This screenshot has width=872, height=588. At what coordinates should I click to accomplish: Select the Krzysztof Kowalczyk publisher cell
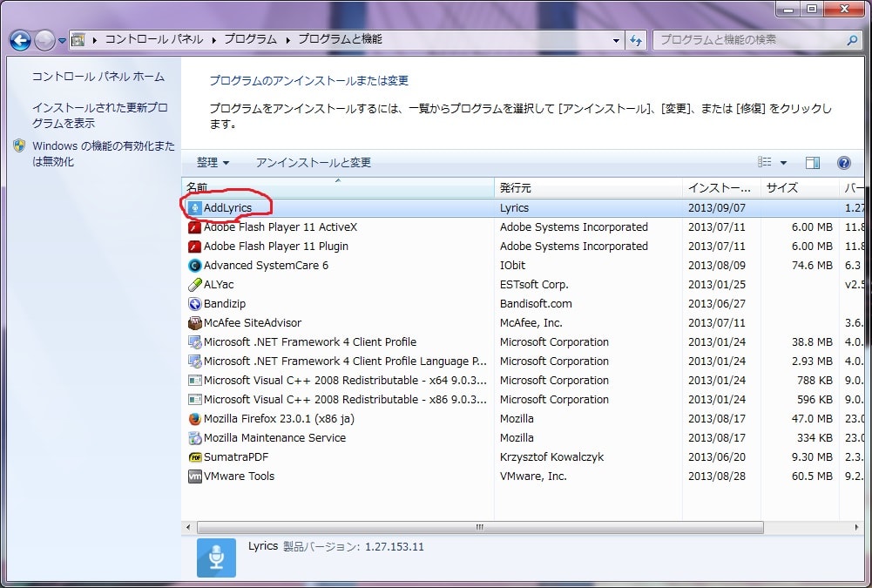coord(551,457)
